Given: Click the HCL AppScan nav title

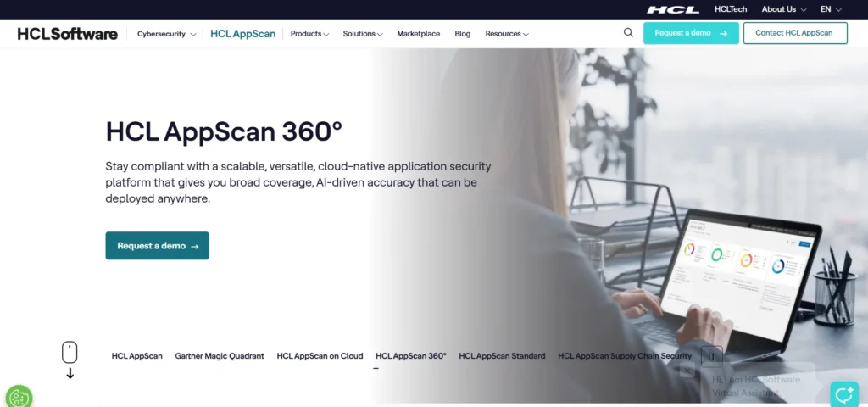Looking at the screenshot, I should click(243, 34).
